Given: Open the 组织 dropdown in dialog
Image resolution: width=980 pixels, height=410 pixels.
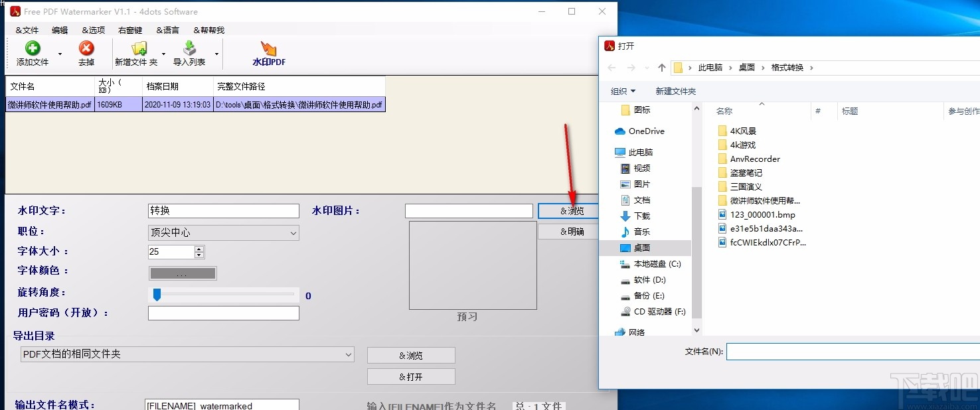Looking at the screenshot, I should [x=623, y=92].
